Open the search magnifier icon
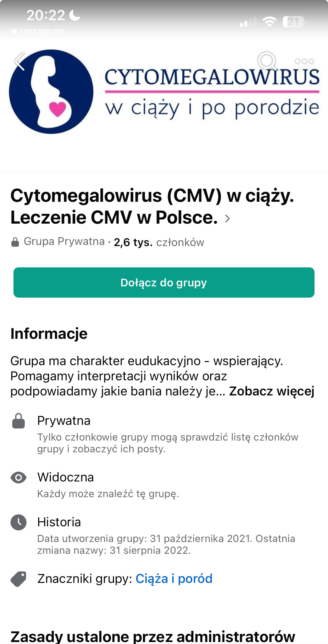Viewport: 328px width, 644px height. click(267, 61)
